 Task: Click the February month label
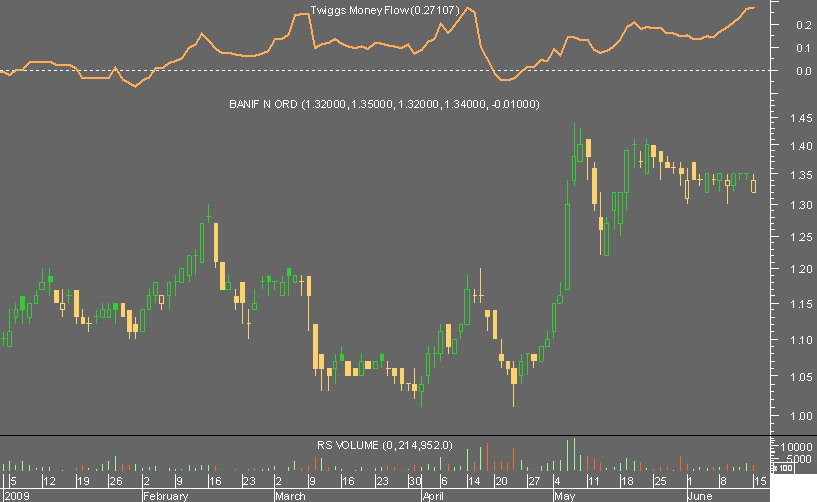[x=166, y=496]
